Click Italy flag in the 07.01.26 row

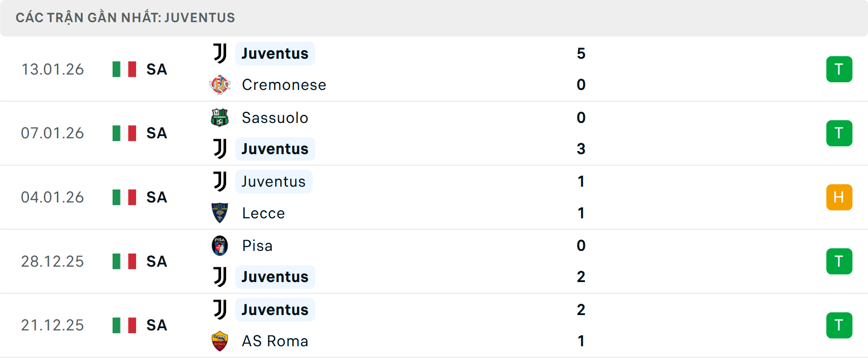click(x=124, y=133)
